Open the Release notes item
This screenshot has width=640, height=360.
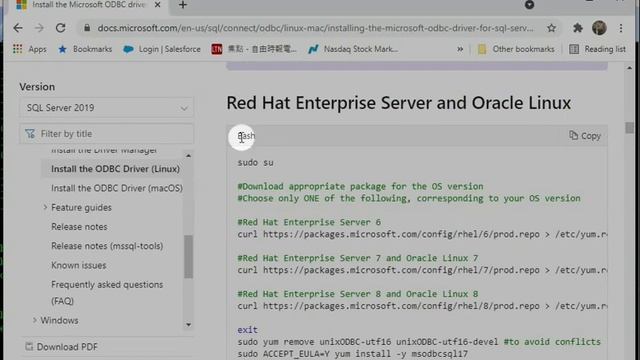(x=79, y=227)
